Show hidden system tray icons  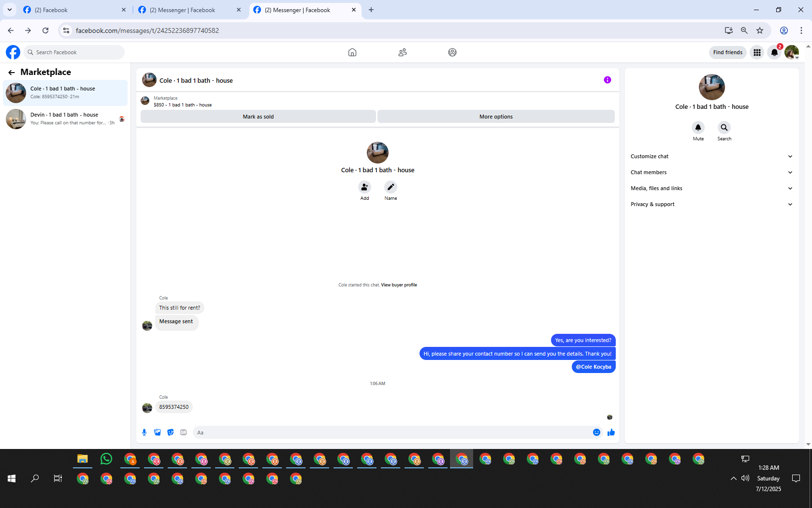pos(734,478)
